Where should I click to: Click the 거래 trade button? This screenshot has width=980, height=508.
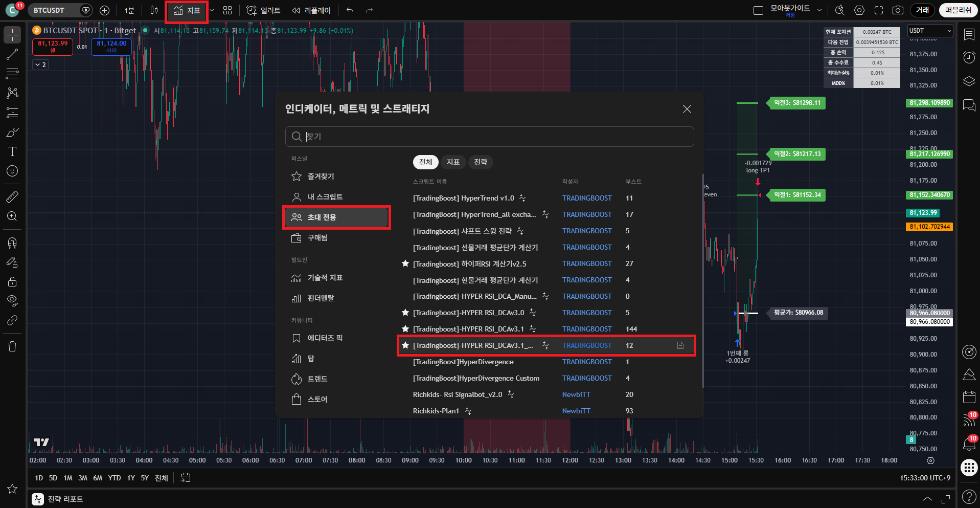(x=922, y=10)
